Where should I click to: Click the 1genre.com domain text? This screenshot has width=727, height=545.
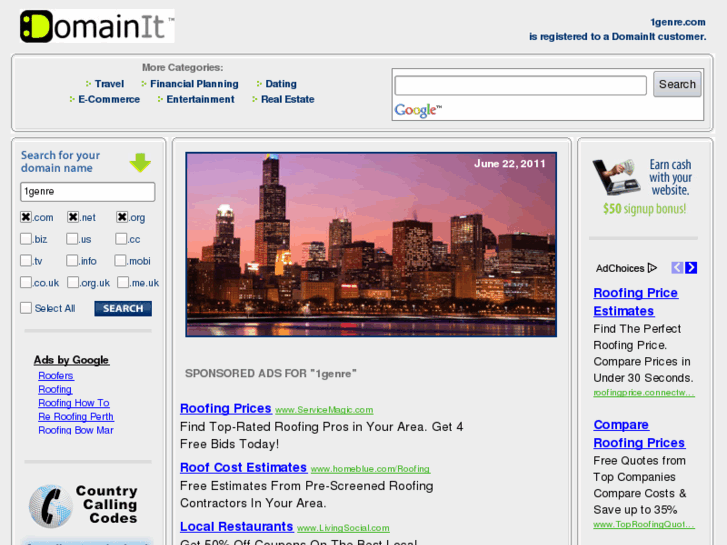point(677,22)
